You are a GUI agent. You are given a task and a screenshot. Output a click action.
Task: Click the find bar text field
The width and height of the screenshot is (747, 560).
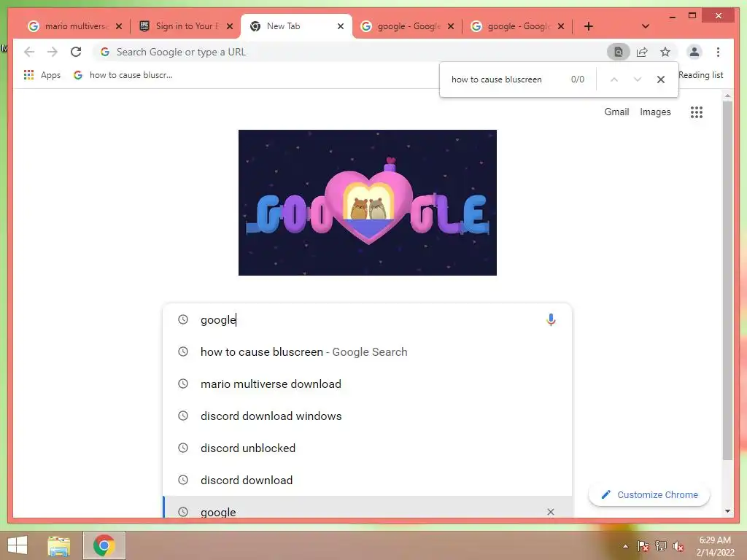[505, 79]
